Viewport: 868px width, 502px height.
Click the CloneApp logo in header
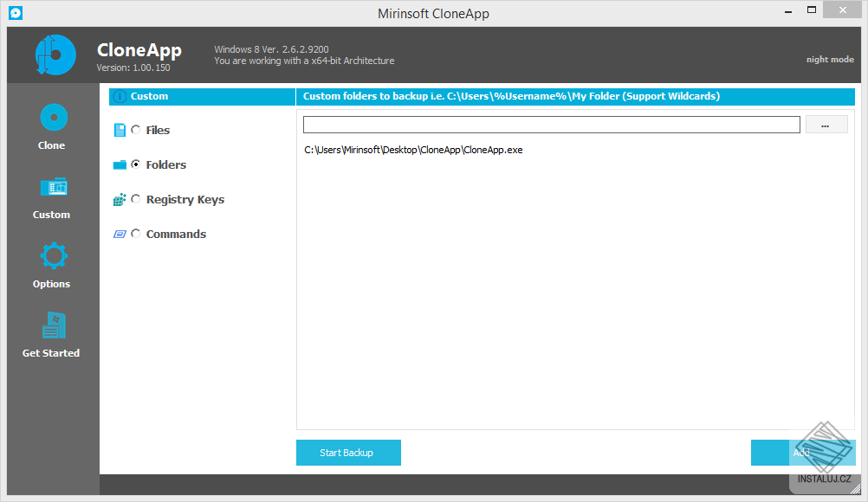point(55,55)
